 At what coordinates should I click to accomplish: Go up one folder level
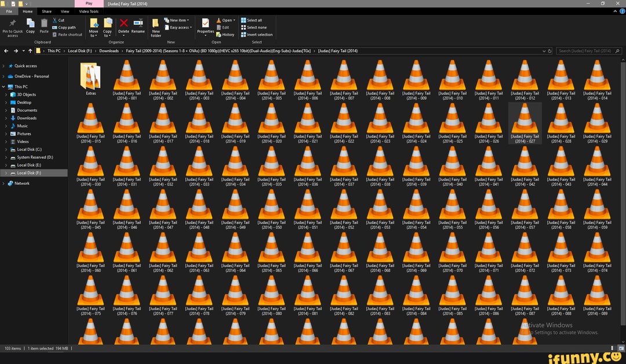pyautogui.click(x=30, y=51)
